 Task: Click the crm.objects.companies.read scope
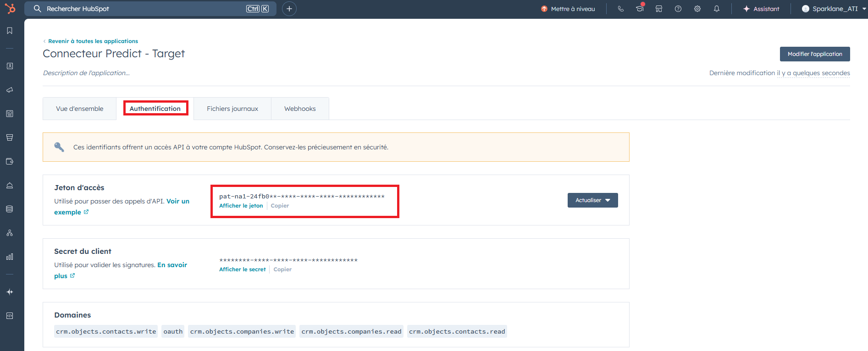click(x=351, y=331)
